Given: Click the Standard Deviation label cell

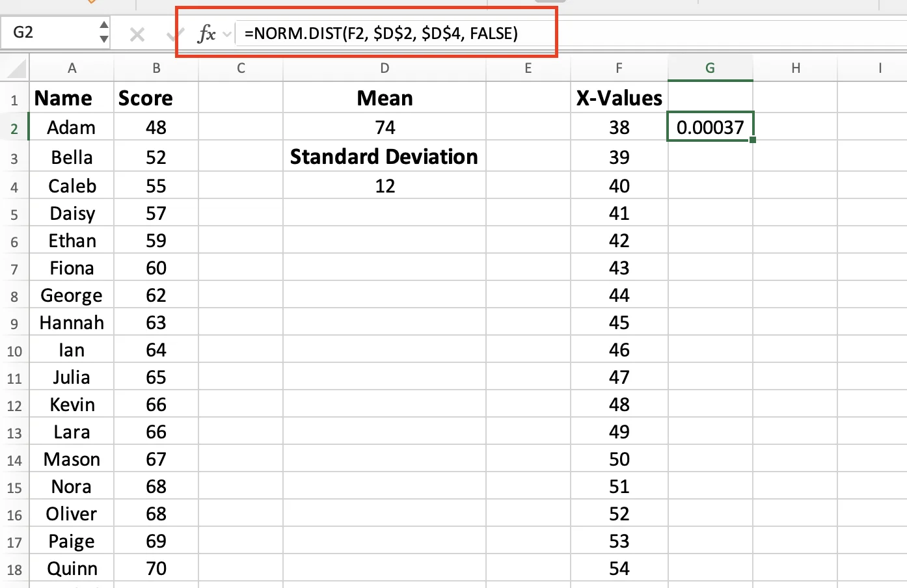Looking at the screenshot, I should click(x=385, y=156).
